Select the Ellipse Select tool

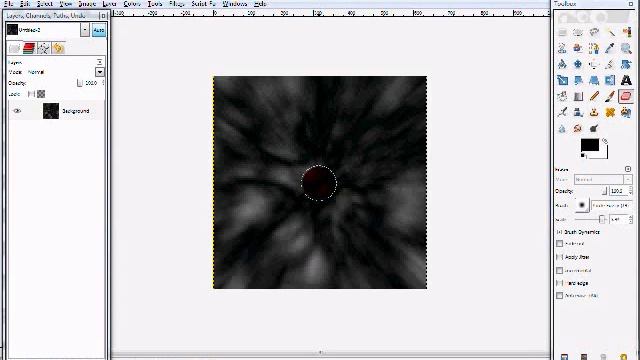pos(578,32)
